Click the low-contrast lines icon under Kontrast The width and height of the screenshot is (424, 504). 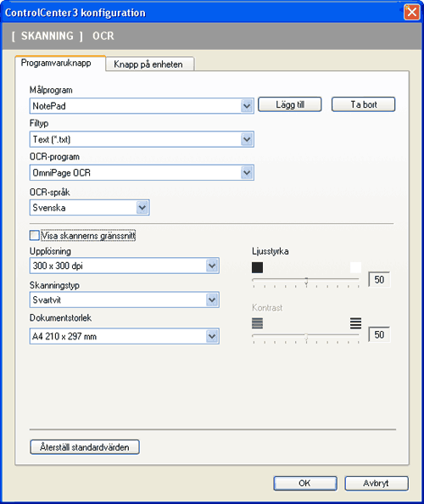(257, 323)
